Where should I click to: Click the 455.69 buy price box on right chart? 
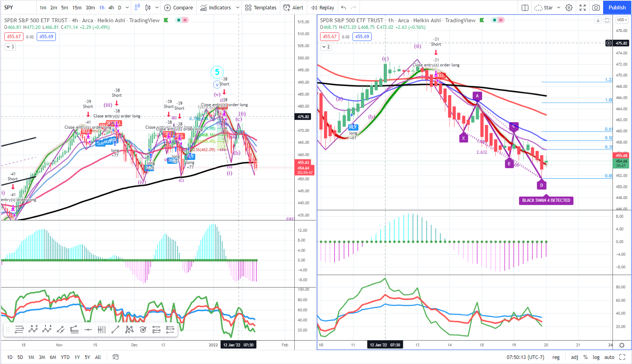tap(362, 37)
